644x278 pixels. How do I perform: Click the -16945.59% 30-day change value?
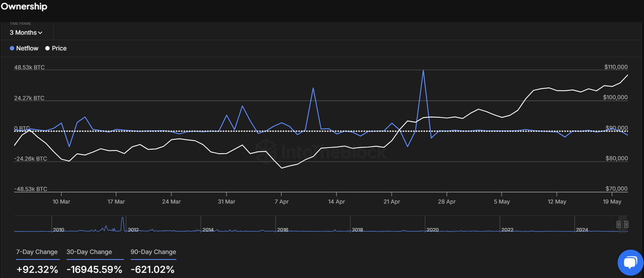[94, 270]
